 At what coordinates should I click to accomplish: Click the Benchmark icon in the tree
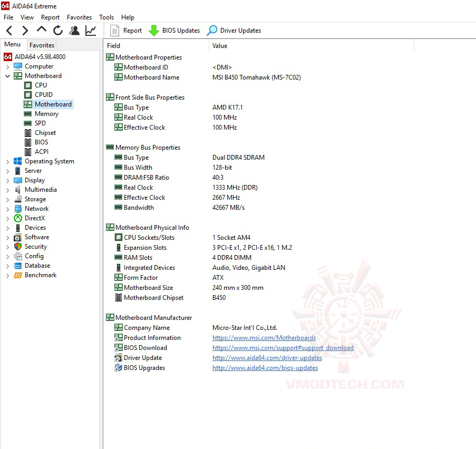coord(18,275)
